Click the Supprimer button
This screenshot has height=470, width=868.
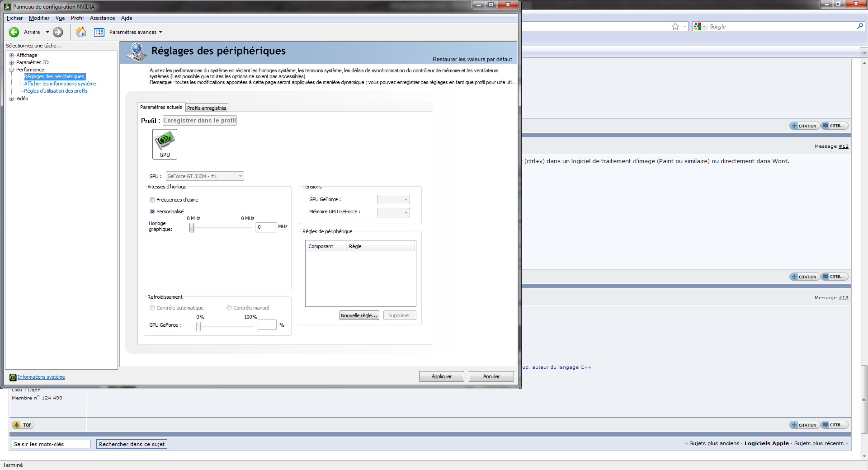click(399, 315)
